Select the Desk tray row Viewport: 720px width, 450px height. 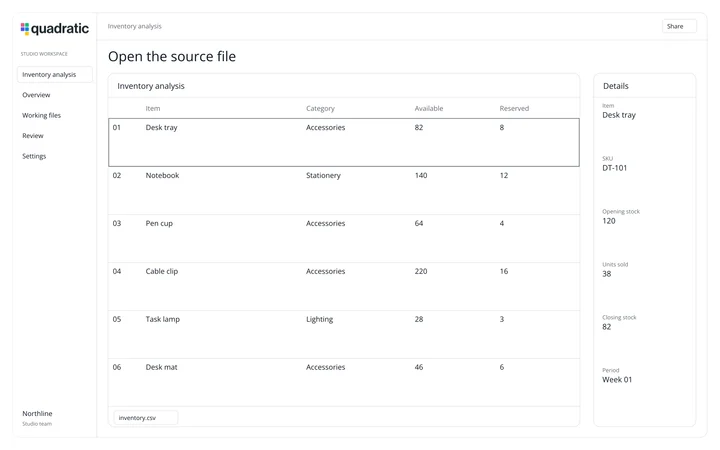tap(343, 142)
